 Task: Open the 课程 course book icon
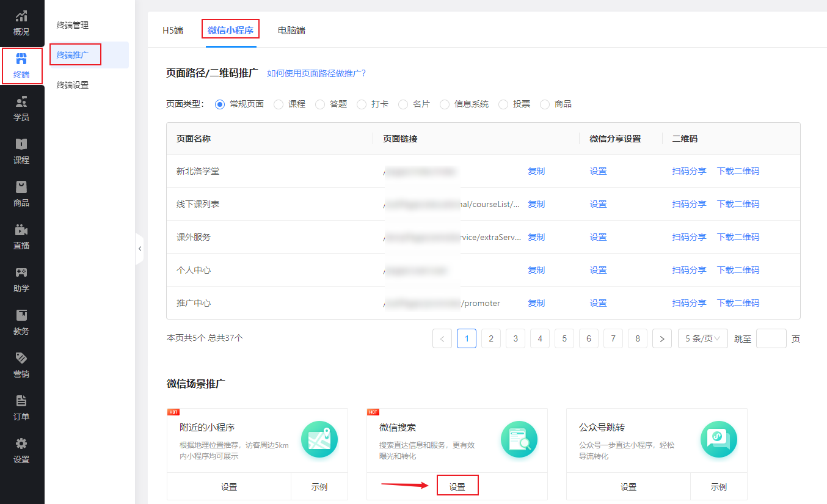tap(21, 145)
